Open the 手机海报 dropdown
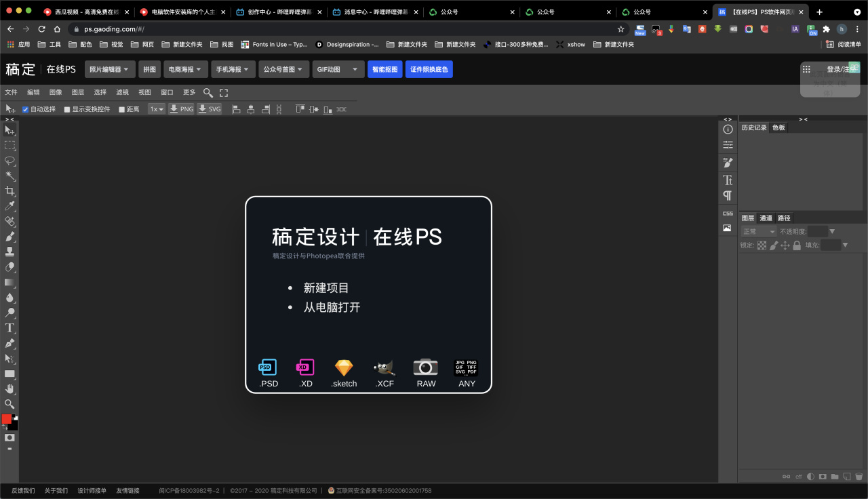The image size is (868, 499). tap(233, 69)
